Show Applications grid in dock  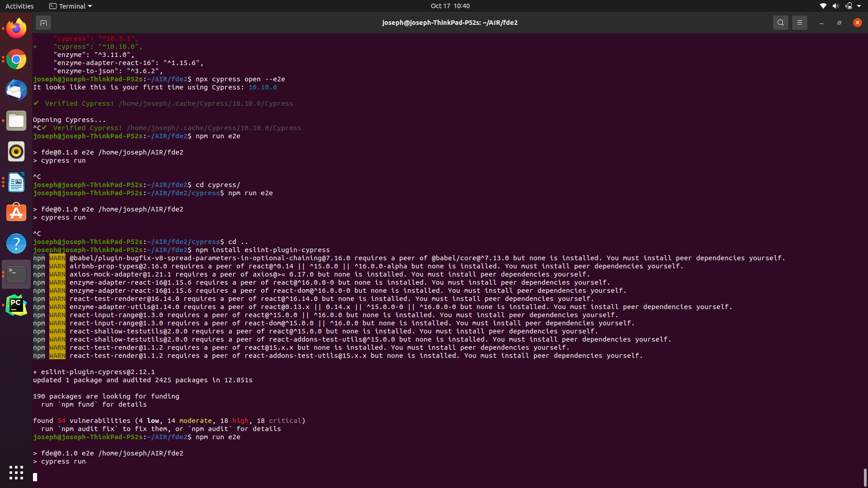16,473
